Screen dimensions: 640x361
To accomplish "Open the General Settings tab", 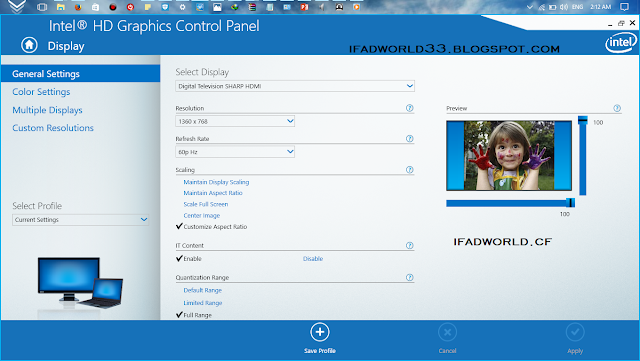I will tap(80, 74).
